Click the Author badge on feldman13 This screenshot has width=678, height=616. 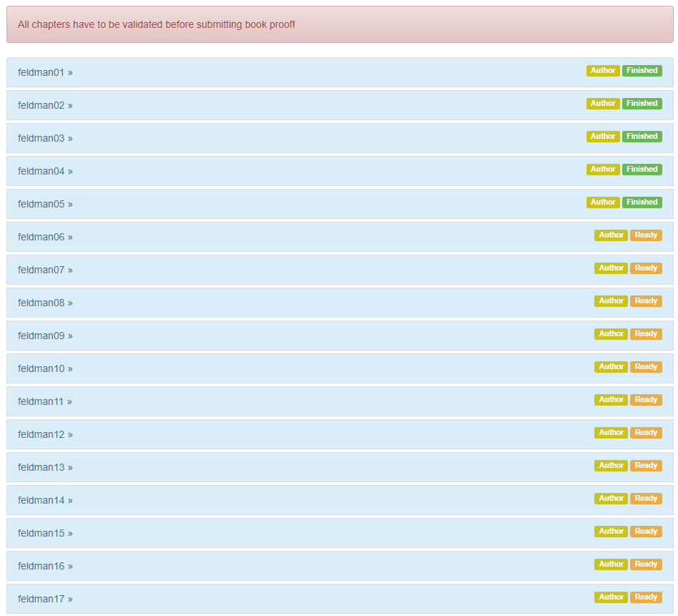coord(611,466)
